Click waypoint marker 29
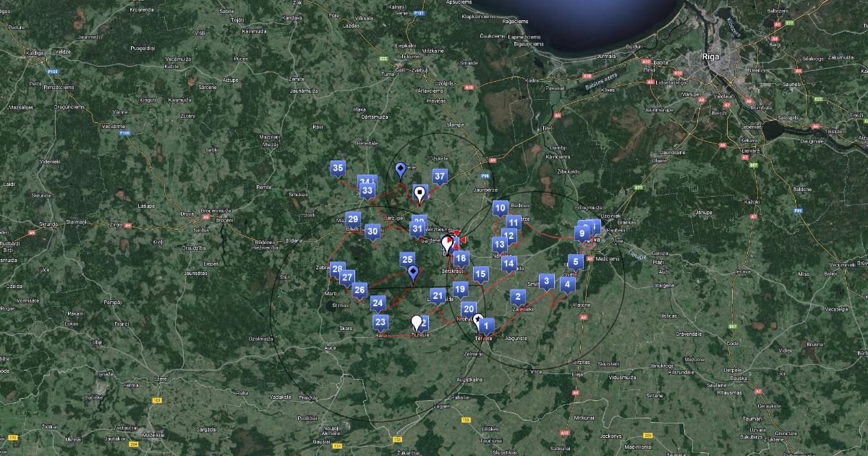The height and width of the screenshot is (456, 868). point(353,219)
